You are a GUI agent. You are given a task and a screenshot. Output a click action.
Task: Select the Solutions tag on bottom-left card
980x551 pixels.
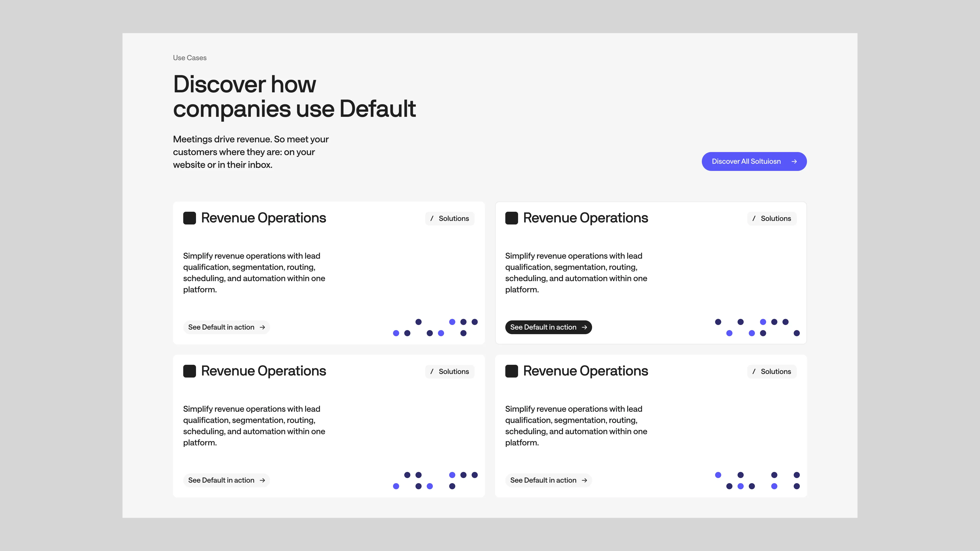(x=450, y=371)
